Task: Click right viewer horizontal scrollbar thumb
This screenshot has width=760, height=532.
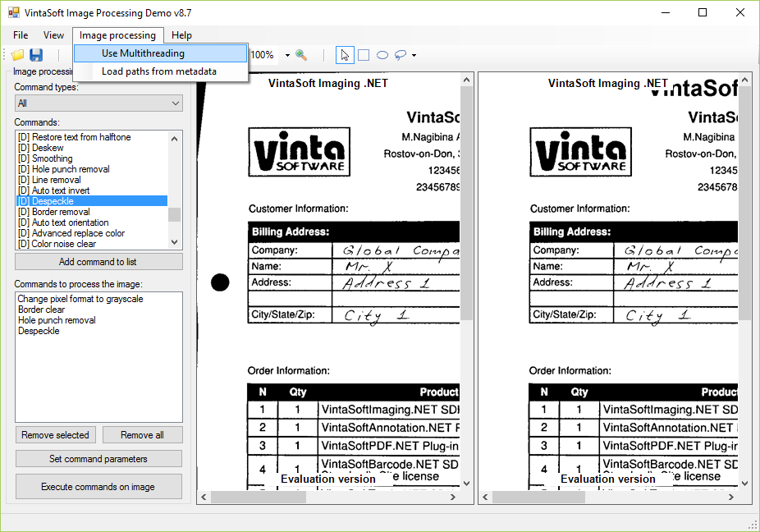Action: 539,497
